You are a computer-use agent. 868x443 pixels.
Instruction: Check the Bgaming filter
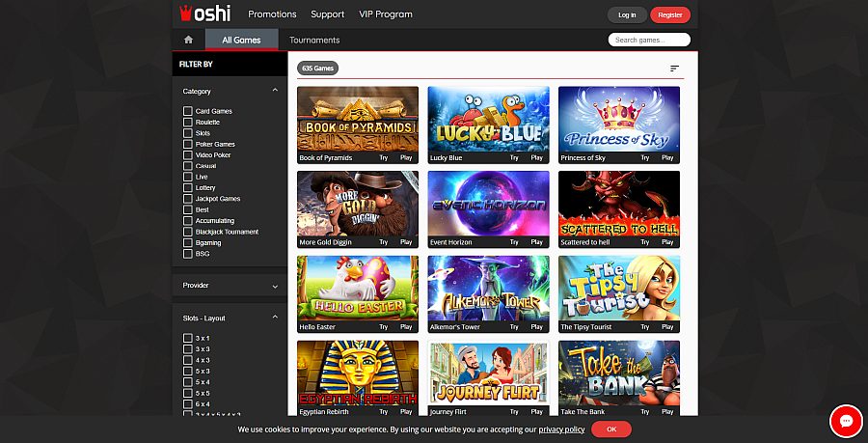coord(188,242)
